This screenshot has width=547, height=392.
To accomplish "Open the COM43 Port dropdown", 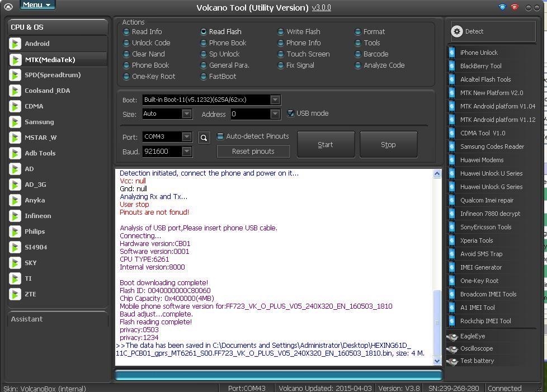I will click(x=187, y=137).
